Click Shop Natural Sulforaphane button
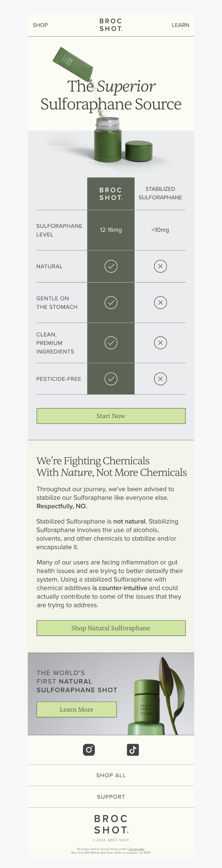 pyautogui.click(x=111, y=628)
